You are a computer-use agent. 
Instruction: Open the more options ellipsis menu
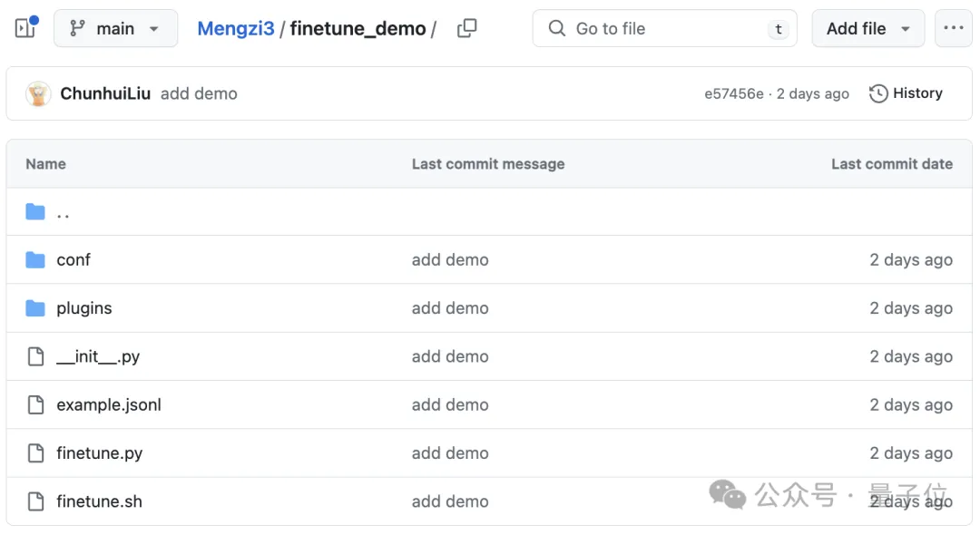pyautogui.click(x=953, y=28)
